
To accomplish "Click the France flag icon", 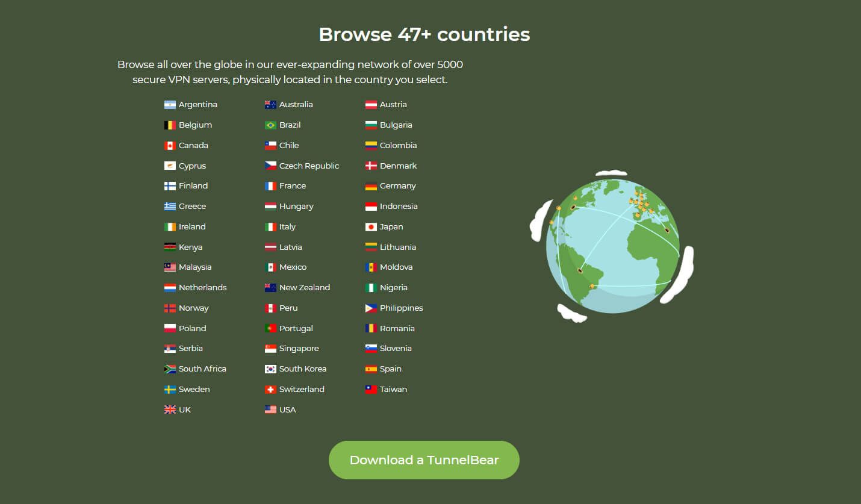I will click(270, 186).
